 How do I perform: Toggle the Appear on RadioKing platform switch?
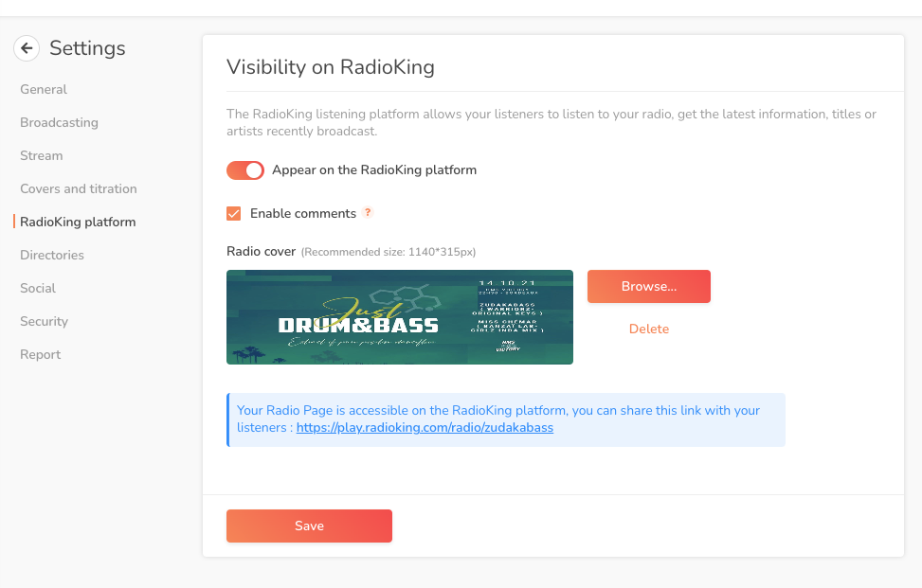(x=245, y=170)
